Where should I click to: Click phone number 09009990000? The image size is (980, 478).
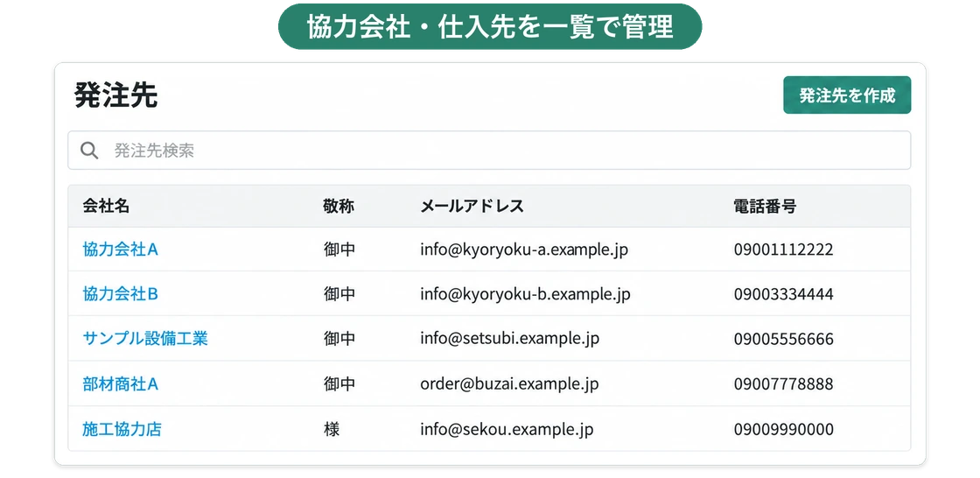[784, 429]
